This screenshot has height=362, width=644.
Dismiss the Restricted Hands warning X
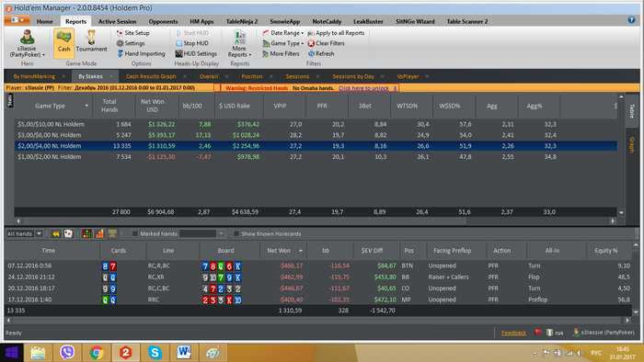pos(395,88)
